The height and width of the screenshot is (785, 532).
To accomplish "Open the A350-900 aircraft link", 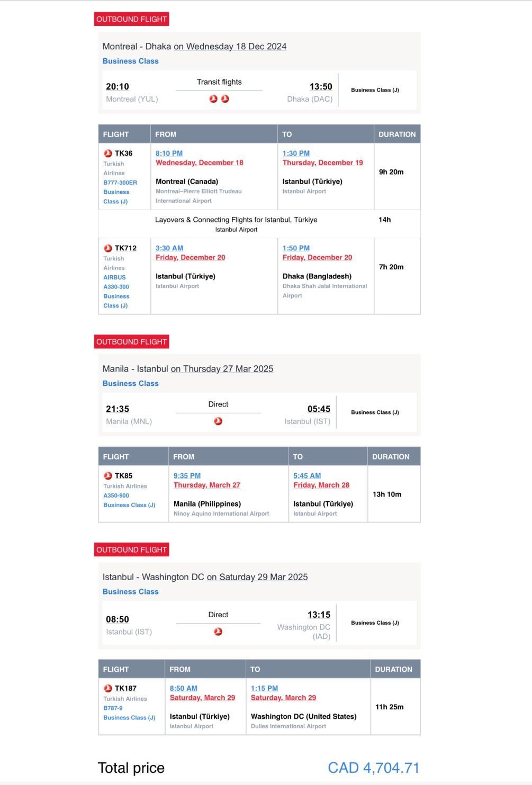I will click(116, 496).
